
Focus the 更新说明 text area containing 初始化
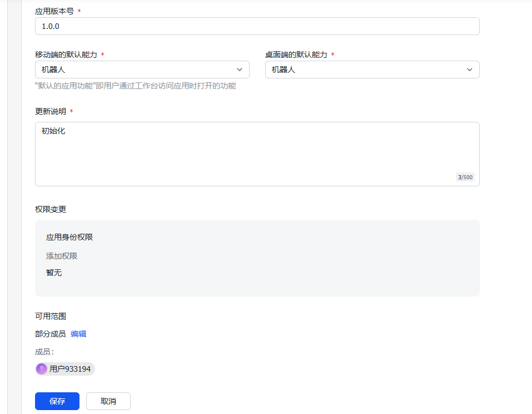click(257, 154)
